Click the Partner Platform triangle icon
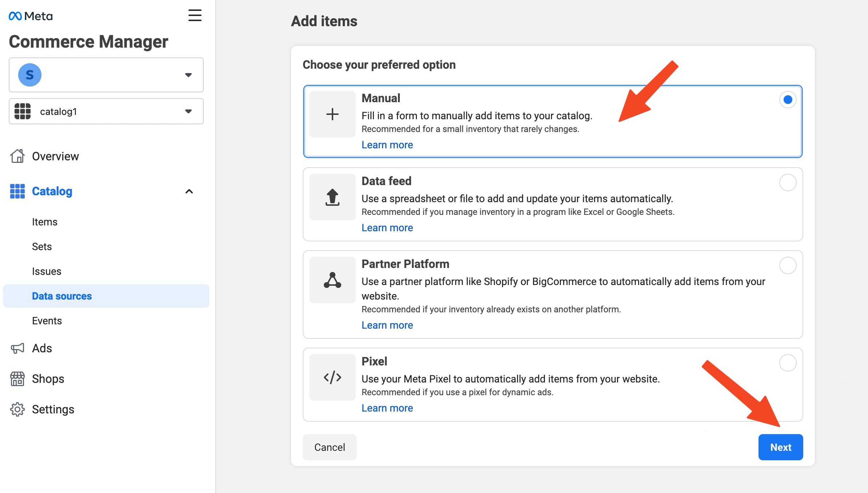The width and height of the screenshot is (868, 493). [332, 280]
